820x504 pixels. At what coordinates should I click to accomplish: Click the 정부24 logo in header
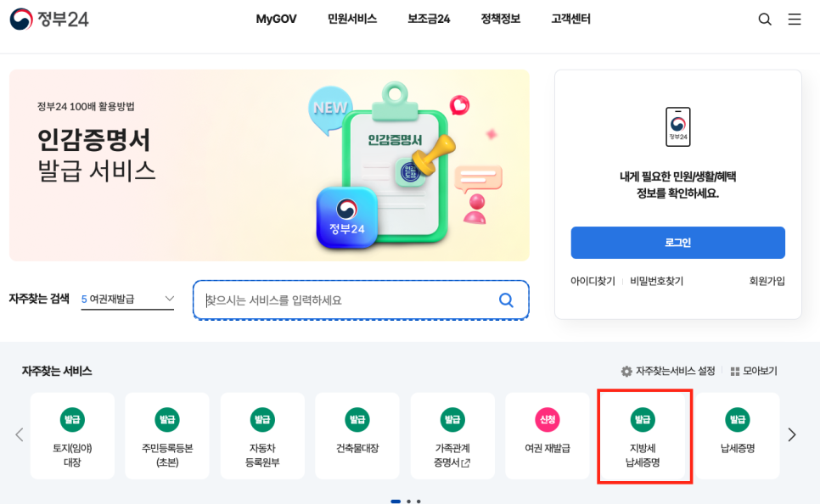[49, 20]
